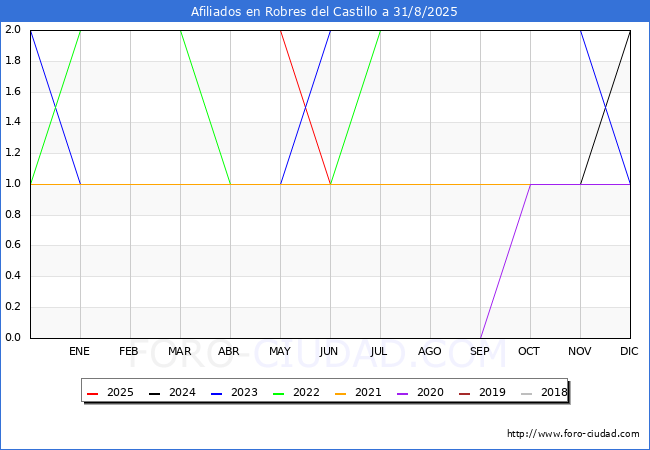Click the 0.6 y-axis value

pyautogui.click(x=13, y=245)
